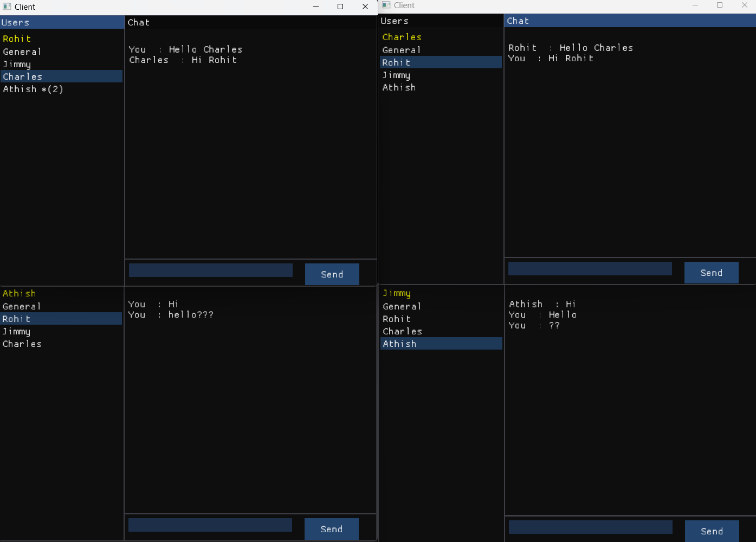Image resolution: width=756 pixels, height=542 pixels.
Task: Click the message 'You : Hi' in Athish's chat
Action: tap(153, 304)
